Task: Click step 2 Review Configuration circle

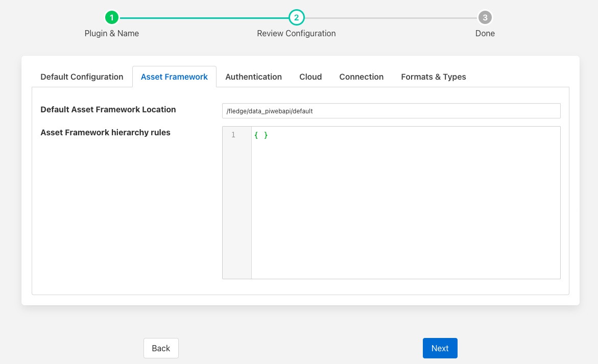Action: [296, 17]
